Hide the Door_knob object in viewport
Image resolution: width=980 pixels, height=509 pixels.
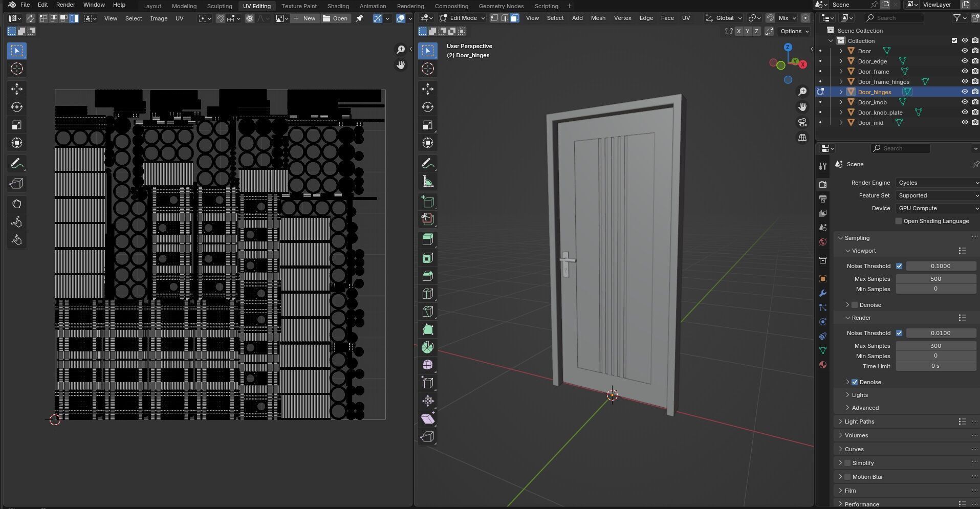pyautogui.click(x=965, y=102)
